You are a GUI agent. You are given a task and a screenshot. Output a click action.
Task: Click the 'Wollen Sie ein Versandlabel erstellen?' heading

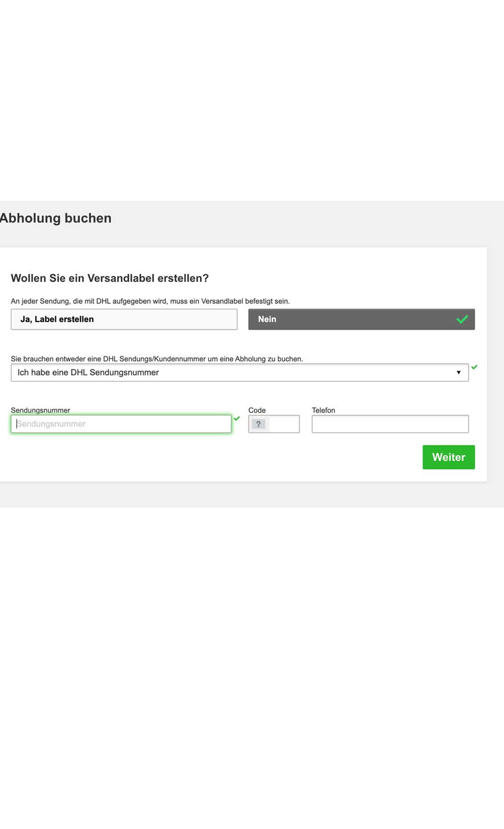tap(110, 278)
